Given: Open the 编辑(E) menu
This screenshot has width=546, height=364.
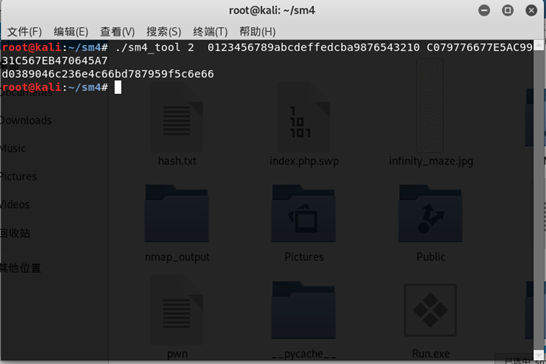Looking at the screenshot, I should 71,32.
